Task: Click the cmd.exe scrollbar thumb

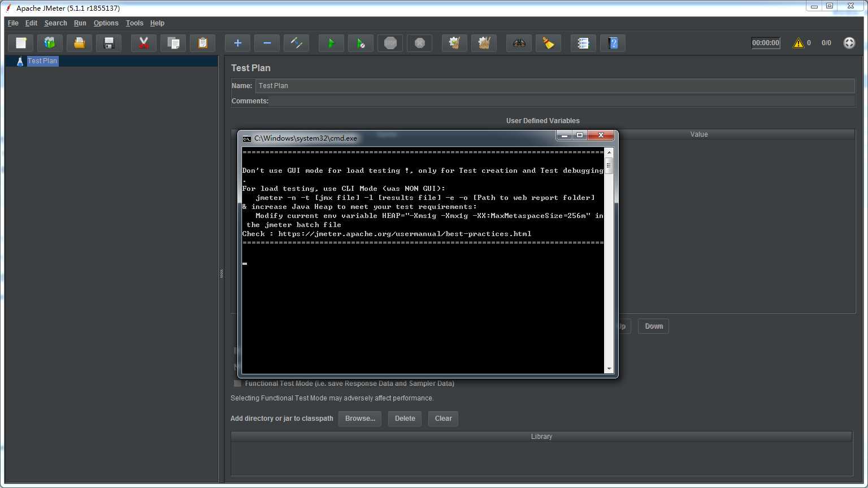Action: tap(609, 165)
